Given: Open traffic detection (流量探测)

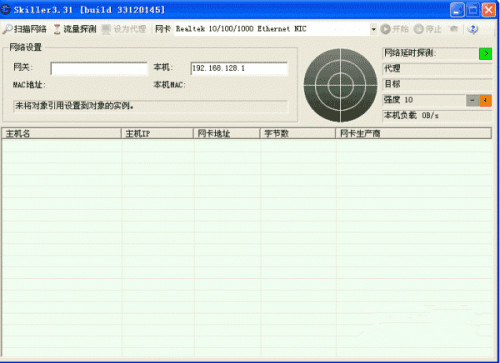Looking at the screenshot, I should (75, 29).
